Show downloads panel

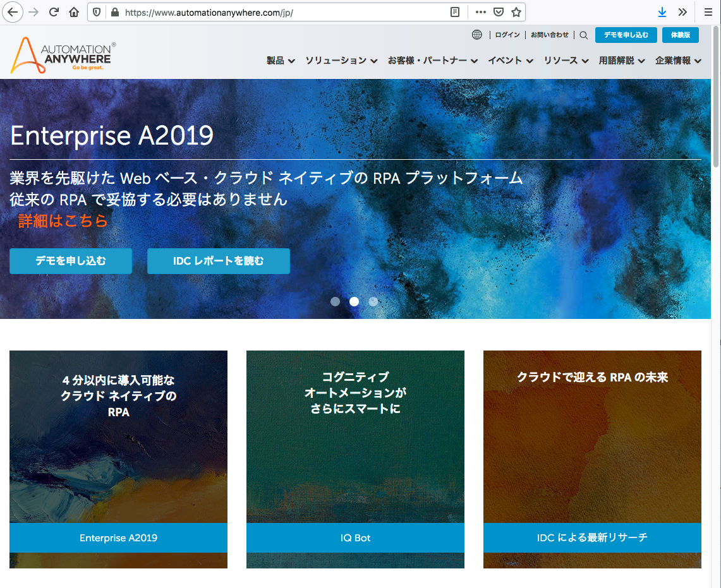(662, 12)
